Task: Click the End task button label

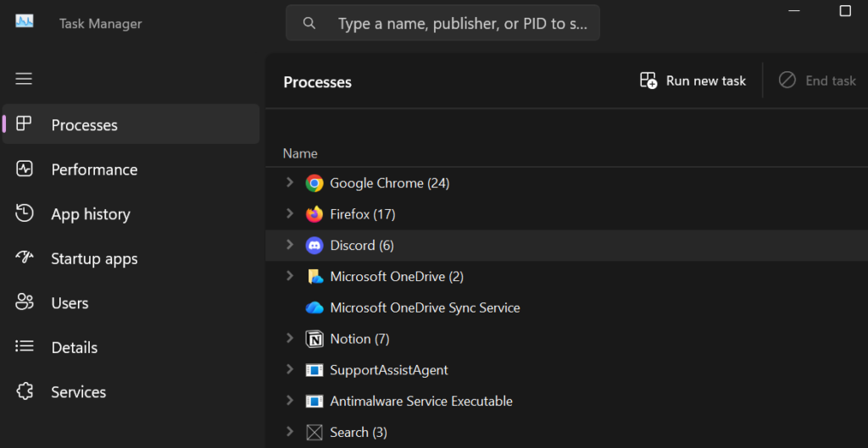Action: (831, 80)
